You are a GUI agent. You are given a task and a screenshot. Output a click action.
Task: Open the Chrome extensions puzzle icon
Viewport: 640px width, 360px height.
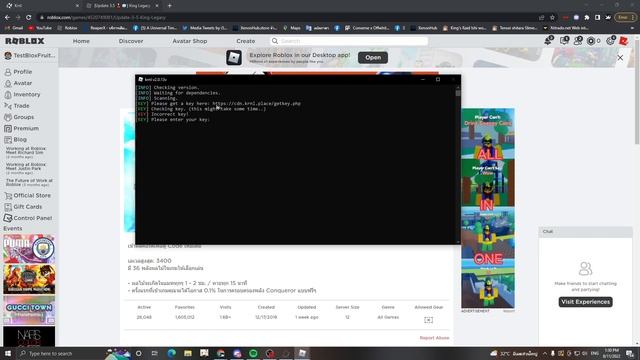587,18
